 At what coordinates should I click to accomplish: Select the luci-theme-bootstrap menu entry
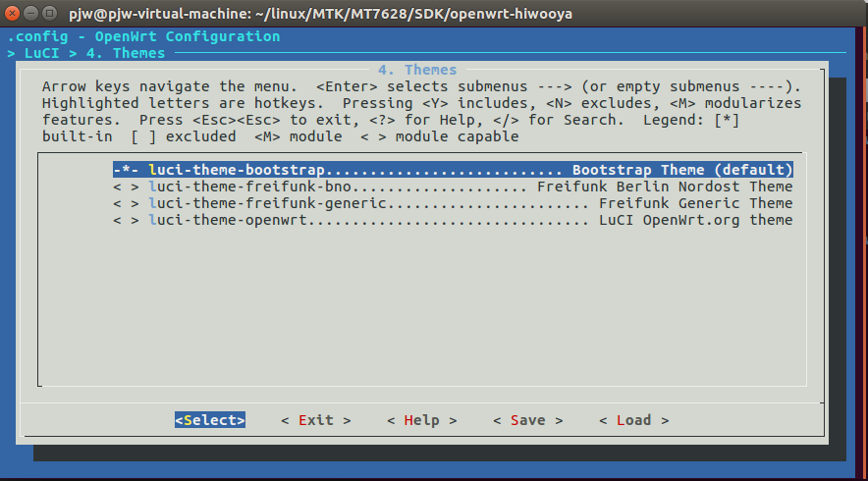coord(453,170)
